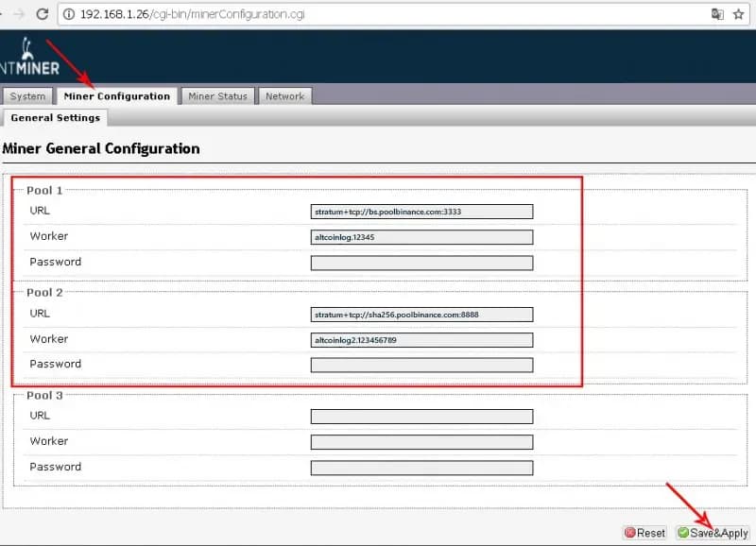The image size is (756, 546).
Task: Click the browser reload icon
Action: [x=43, y=14]
